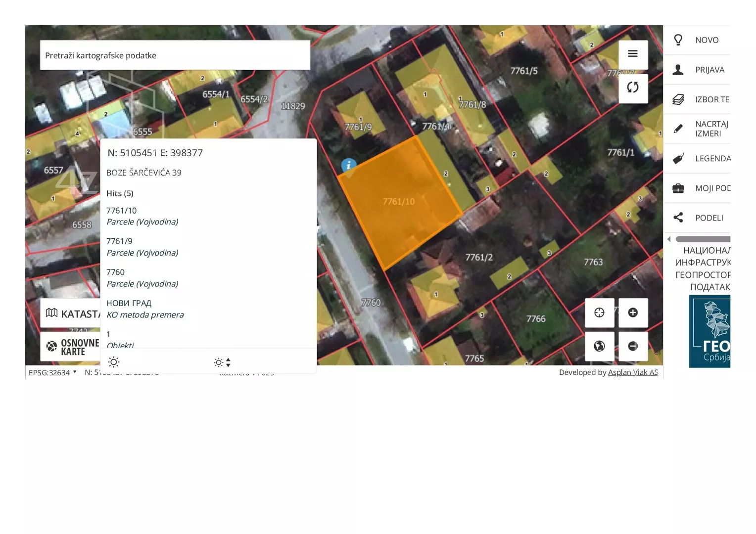This screenshot has width=756, height=534.
Task: Click the globe full-extent button
Action: tap(599, 346)
